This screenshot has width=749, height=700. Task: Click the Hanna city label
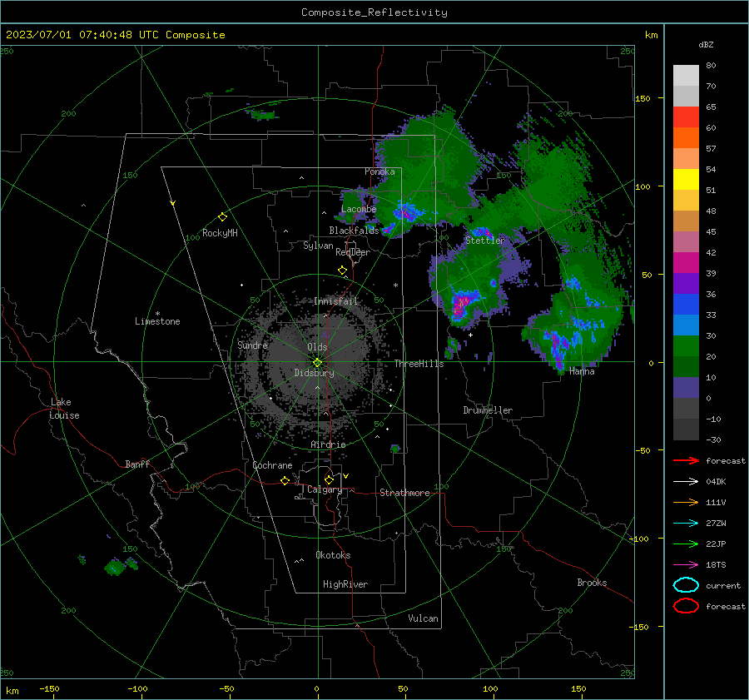582,371
